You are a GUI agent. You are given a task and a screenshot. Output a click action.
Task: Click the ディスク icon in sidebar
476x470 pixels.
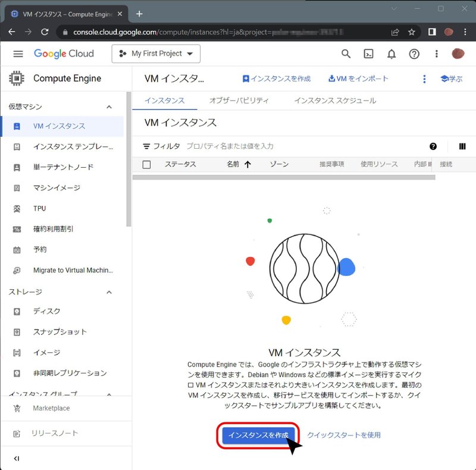click(17, 312)
